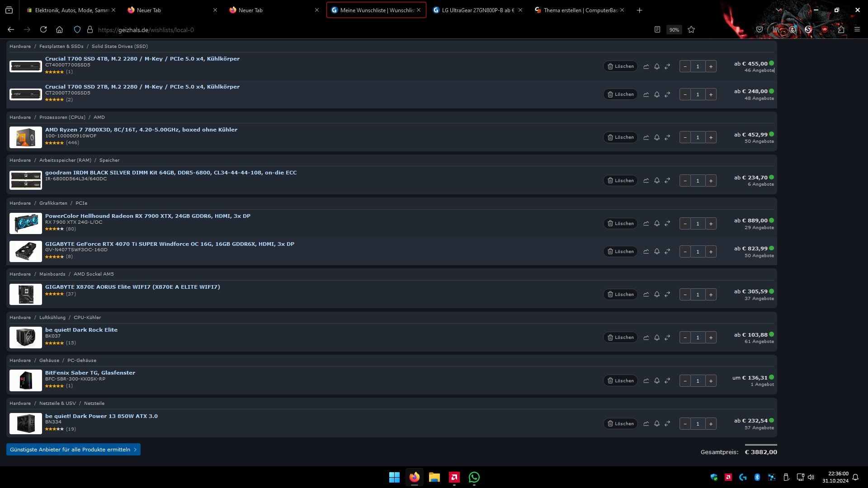Delete GIGABYTE X870E AORUS Elite from wishlist
Image resolution: width=868 pixels, height=488 pixels.
(620, 295)
